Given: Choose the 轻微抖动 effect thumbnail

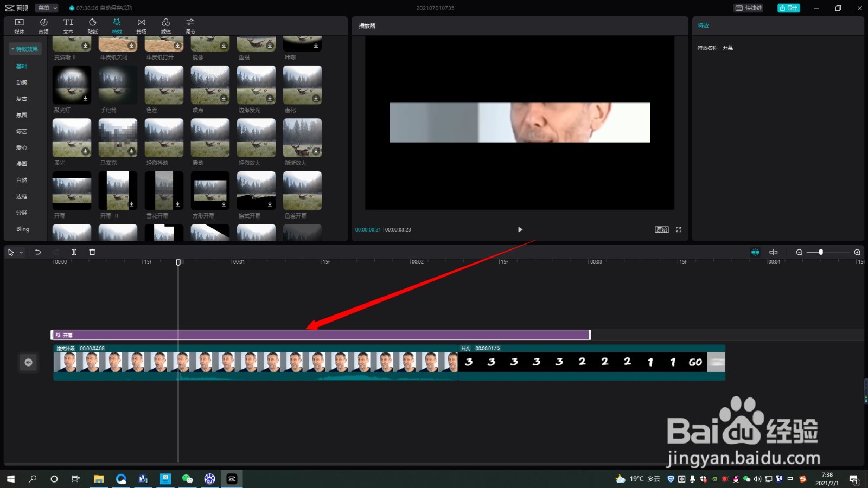Looking at the screenshot, I should coord(164,138).
